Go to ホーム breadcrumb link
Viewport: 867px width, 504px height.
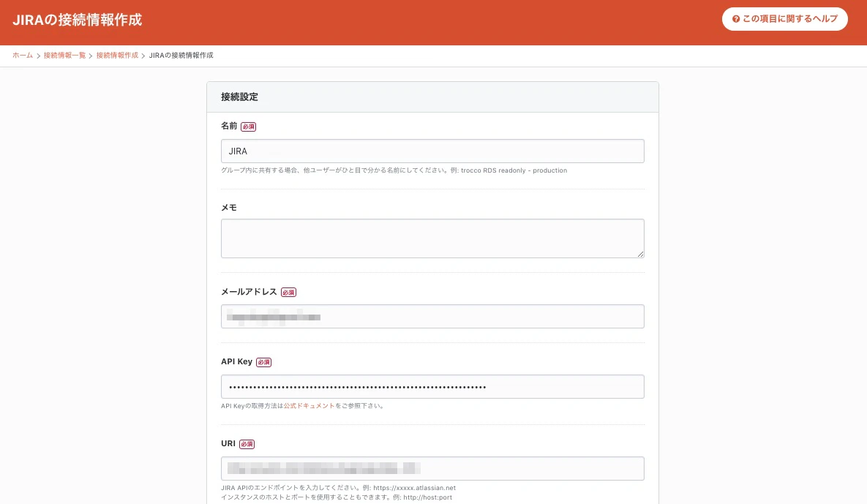[23, 56]
